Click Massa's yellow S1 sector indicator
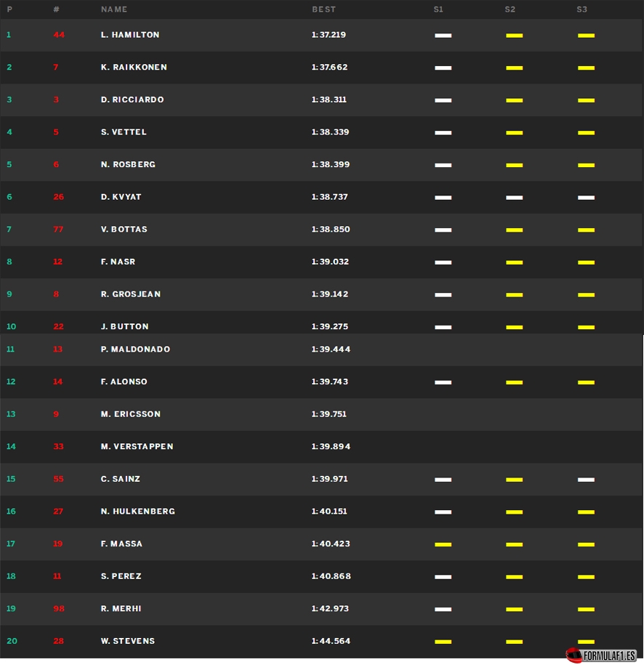This screenshot has height=670, width=644. (443, 544)
